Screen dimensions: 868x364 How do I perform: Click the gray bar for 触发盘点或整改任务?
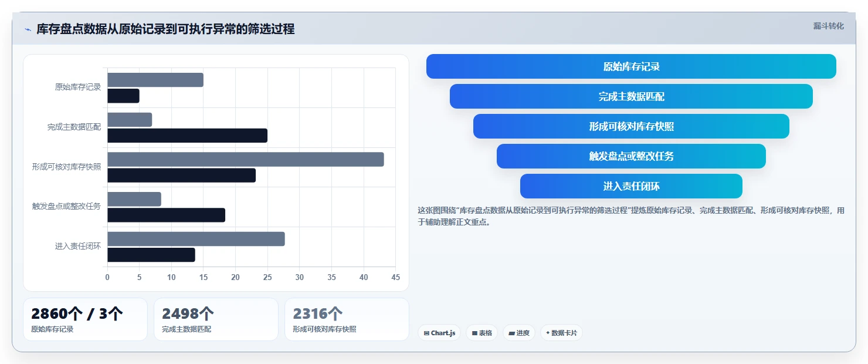[134, 199]
